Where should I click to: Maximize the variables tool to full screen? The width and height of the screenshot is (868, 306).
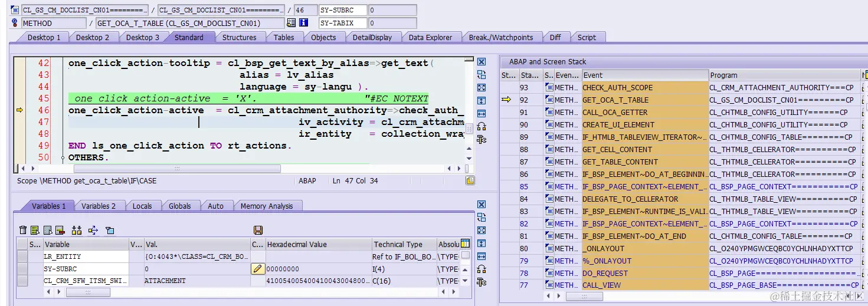(x=482, y=231)
